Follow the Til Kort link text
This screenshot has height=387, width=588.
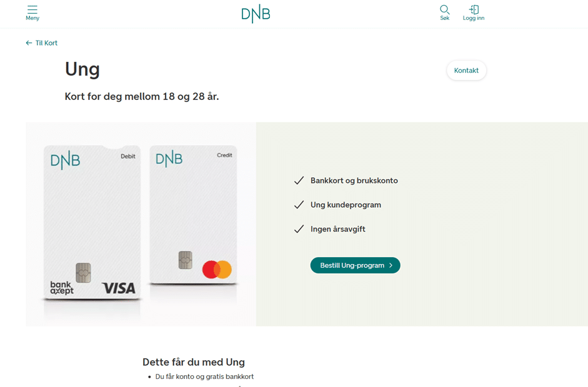pos(46,43)
